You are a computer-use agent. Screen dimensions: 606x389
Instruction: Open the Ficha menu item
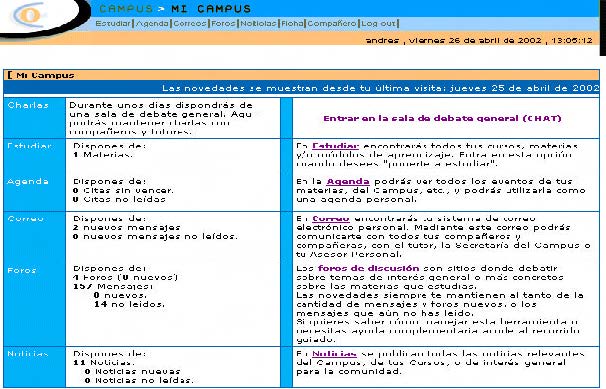point(292,24)
